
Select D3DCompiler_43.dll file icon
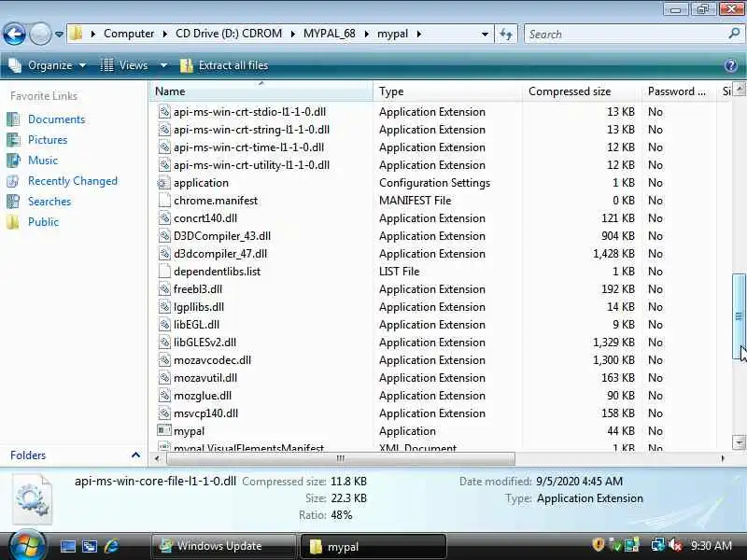click(164, 236)
